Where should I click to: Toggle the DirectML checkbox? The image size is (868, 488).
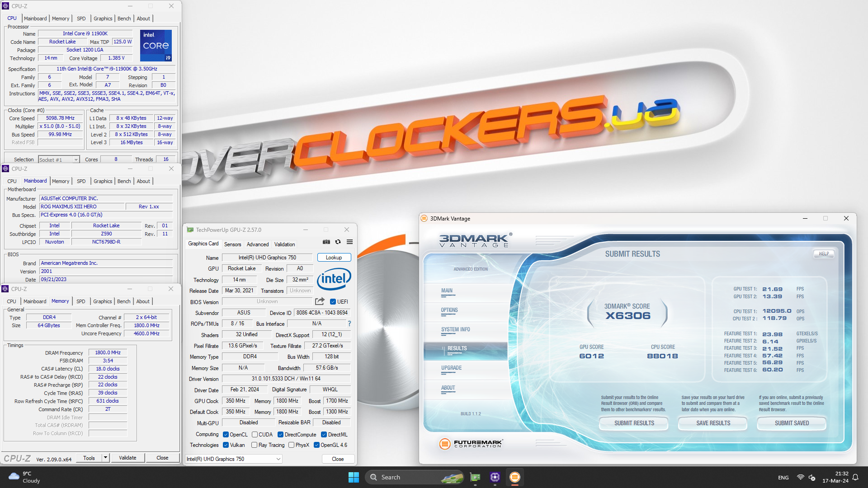[324, 435]
